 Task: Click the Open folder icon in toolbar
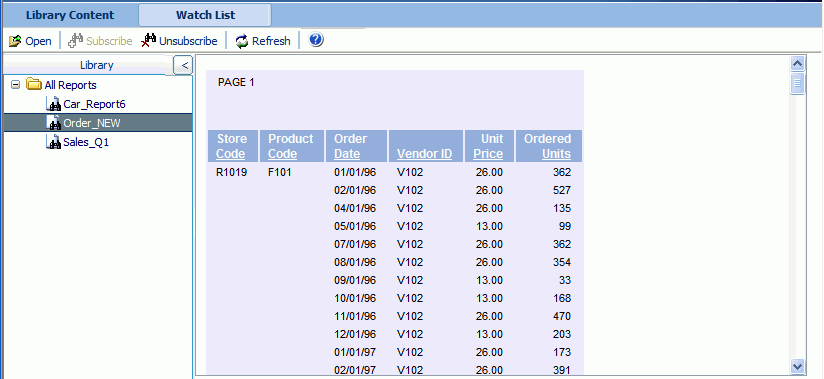(x=15, y=41)
